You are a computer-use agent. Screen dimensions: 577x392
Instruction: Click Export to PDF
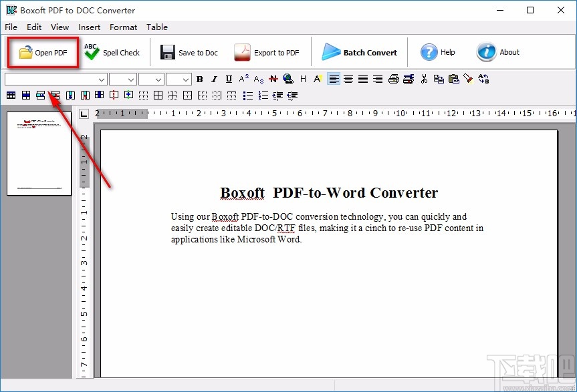pyautogui.click(x=267, y=53)
